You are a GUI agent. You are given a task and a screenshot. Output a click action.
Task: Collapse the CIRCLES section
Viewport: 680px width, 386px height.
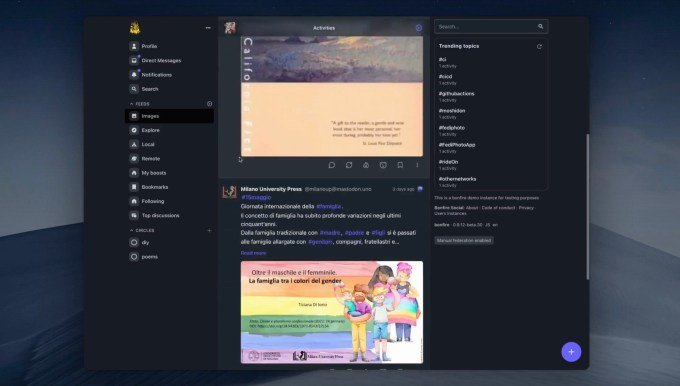(x=131, y=231)
